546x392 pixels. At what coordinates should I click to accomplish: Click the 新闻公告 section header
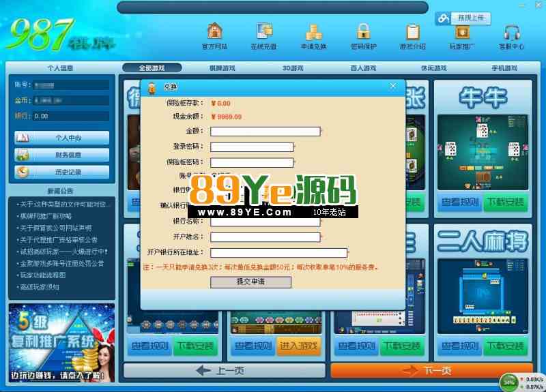point(61,191)
